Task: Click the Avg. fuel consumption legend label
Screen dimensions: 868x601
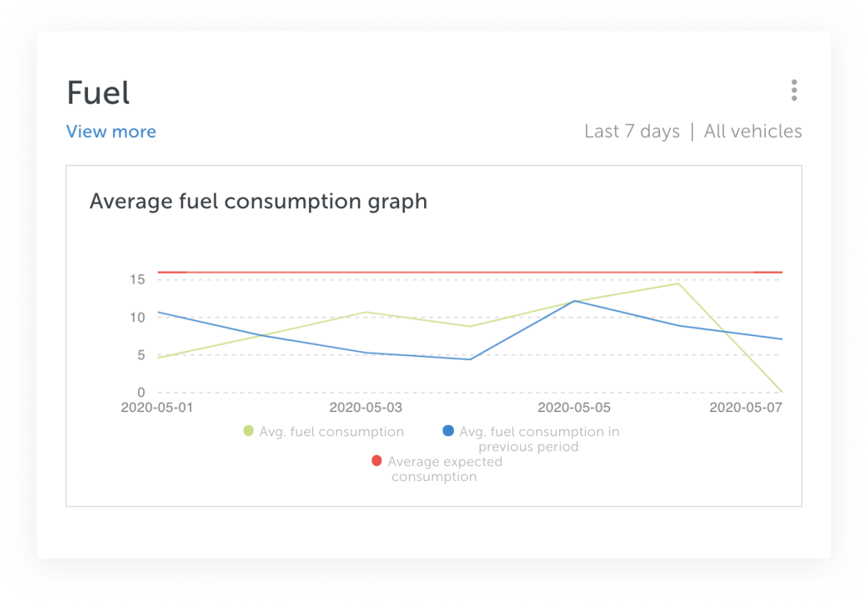Action: tap(332, 432)
